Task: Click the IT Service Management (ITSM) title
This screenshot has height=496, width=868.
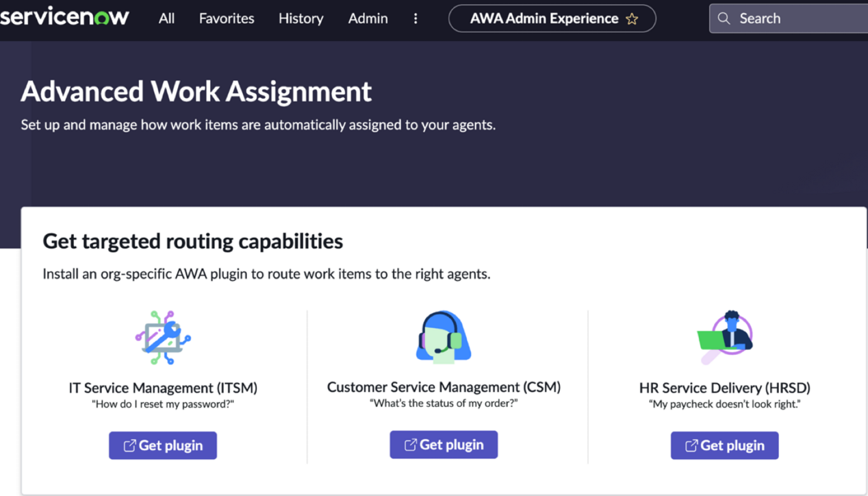Action: tap(163, 388)
